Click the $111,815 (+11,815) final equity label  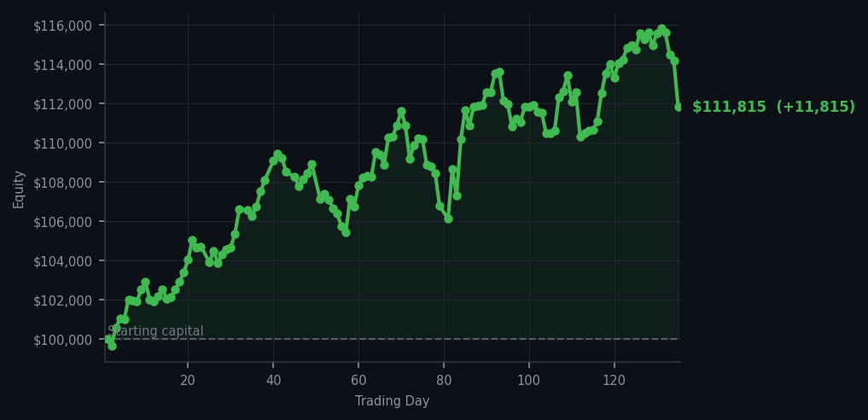(773, 107)
